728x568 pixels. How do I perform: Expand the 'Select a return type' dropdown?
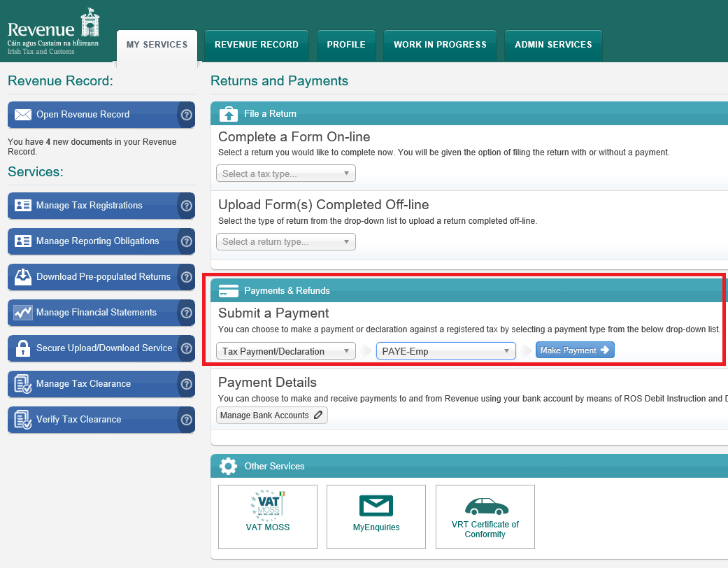[x=285, y=242]
